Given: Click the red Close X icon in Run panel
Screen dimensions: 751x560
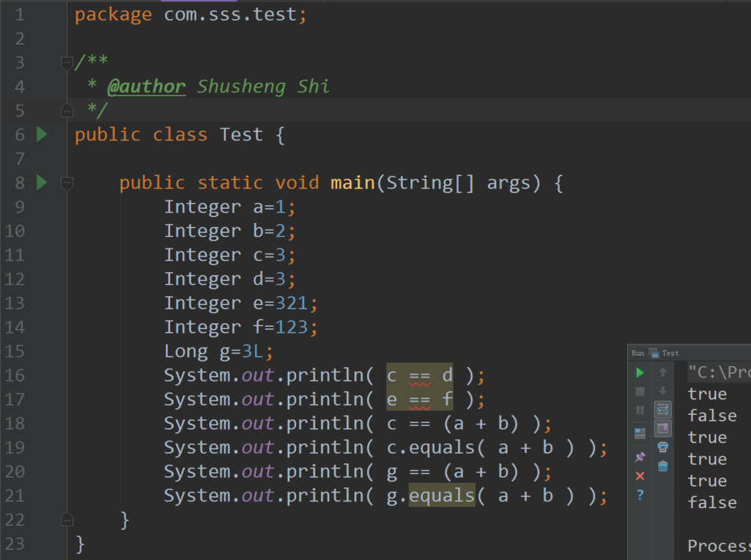Looking at the screenshot, I should click(x=640, y=476).
